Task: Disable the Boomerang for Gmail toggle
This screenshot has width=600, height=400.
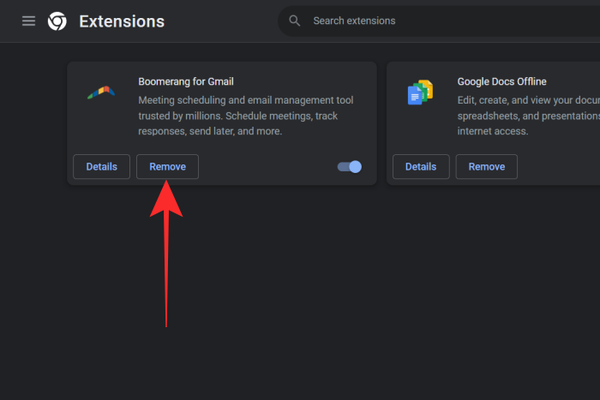Action: tap(350, 167)
